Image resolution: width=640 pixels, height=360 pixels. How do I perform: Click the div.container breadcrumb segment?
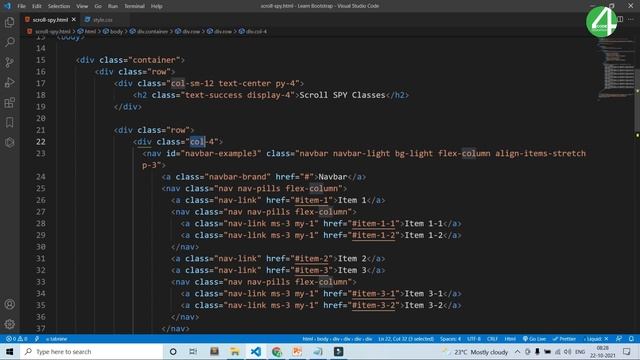(152, 31)
